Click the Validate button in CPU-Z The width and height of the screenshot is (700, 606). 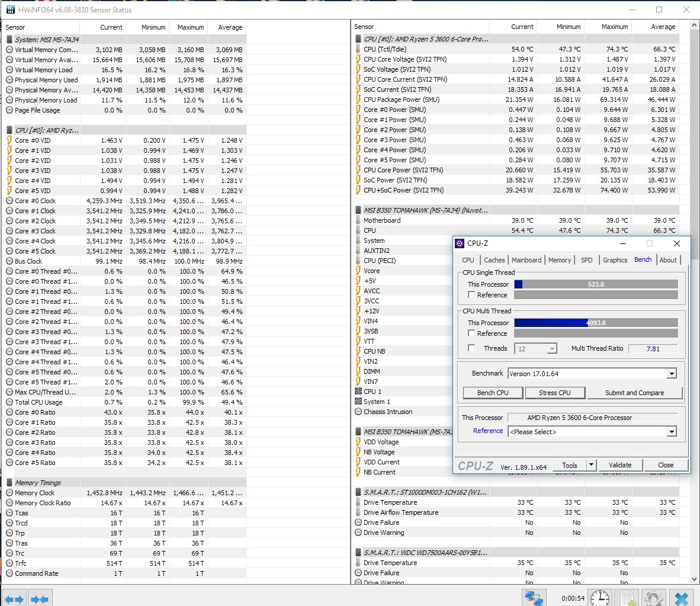(x=620, y=465)
